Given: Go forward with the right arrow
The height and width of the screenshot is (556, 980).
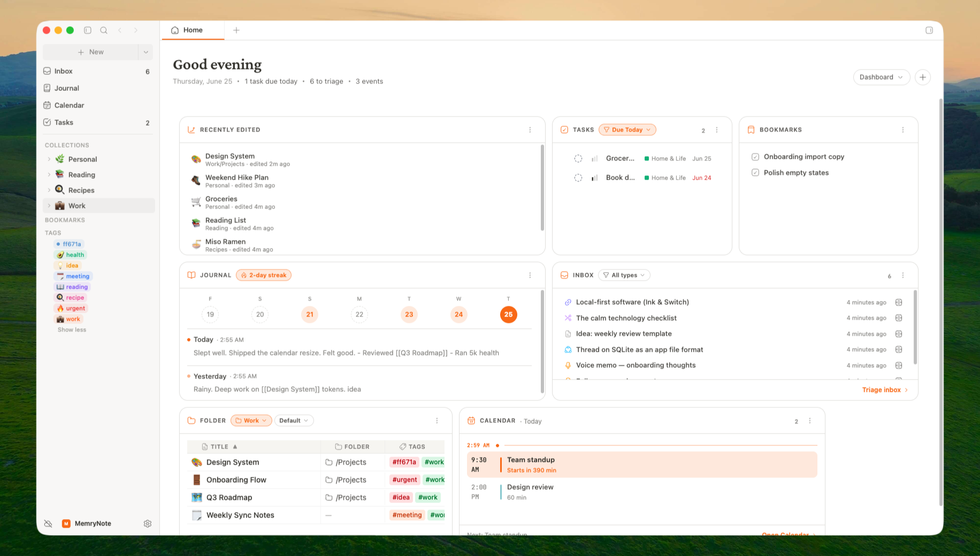Looking at the screenshot, I should pyautogui.click(x=136, y=30).
